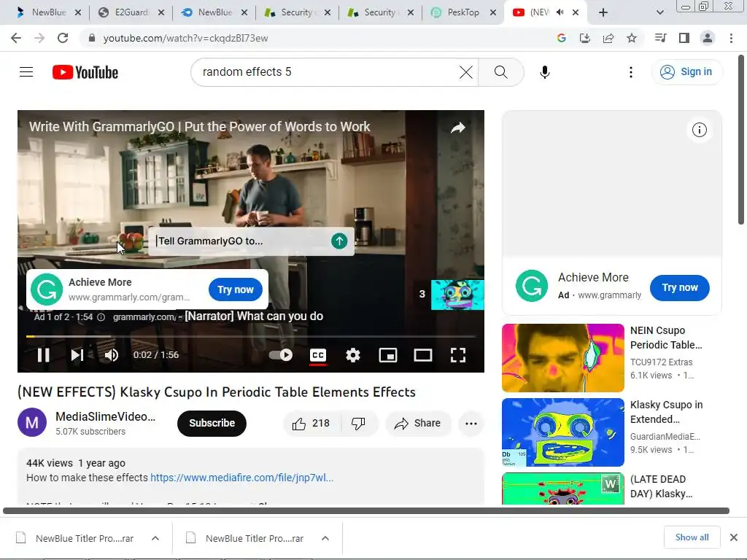Dislike the video
The image size is (747, 560).
(358, 424)
